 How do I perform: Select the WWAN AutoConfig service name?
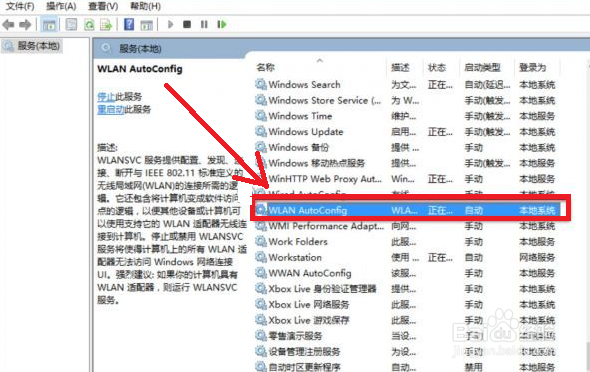[x=310, y=273]
